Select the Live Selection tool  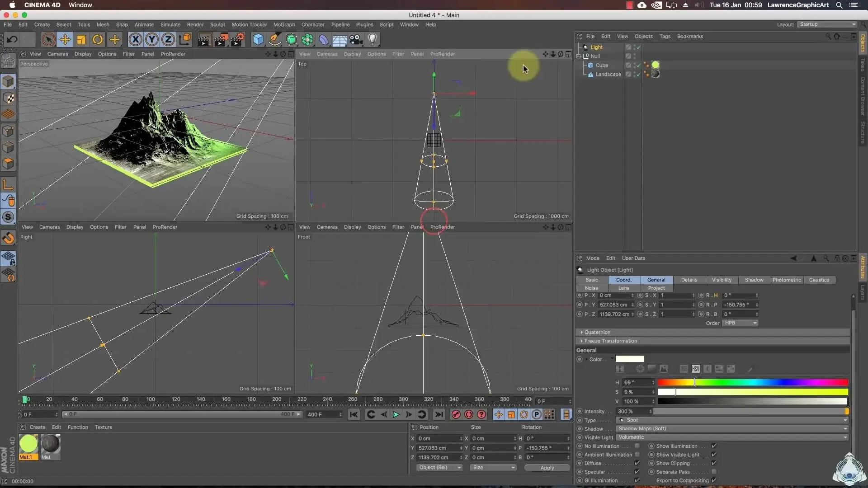(48, 39)
